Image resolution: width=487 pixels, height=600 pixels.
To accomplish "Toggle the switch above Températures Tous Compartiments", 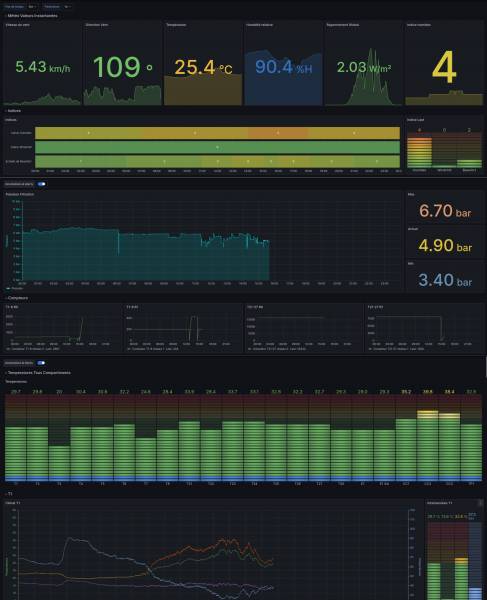I will (41, 363).
